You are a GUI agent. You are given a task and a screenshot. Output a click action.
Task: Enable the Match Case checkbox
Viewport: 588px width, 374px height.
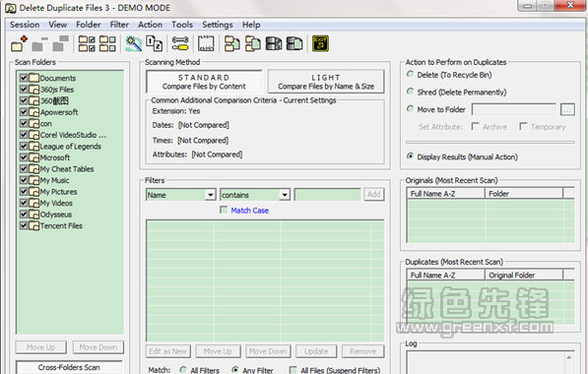tap(224, 210)
